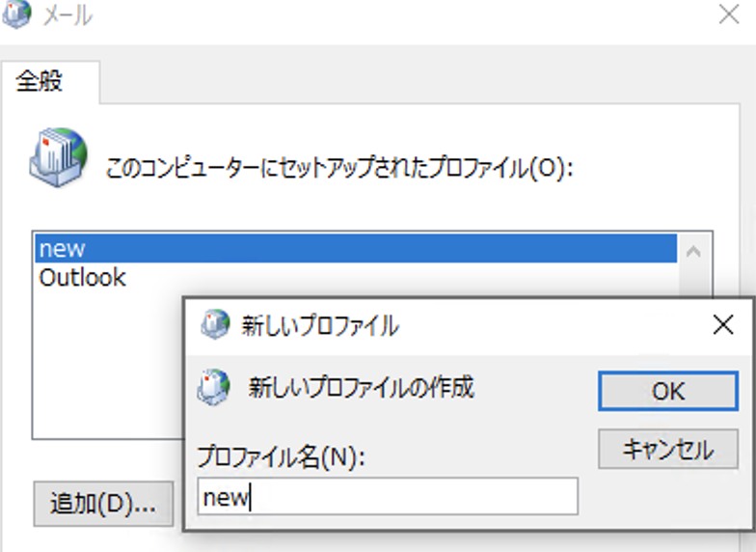Close the メール window
The image size is (756, 552).
(x=729, y=14)
